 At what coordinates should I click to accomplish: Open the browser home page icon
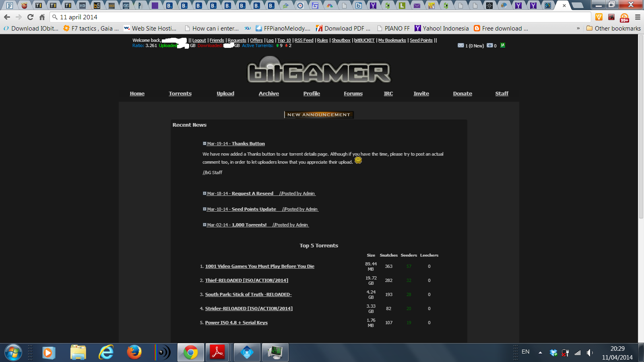[x=42, y=17]
